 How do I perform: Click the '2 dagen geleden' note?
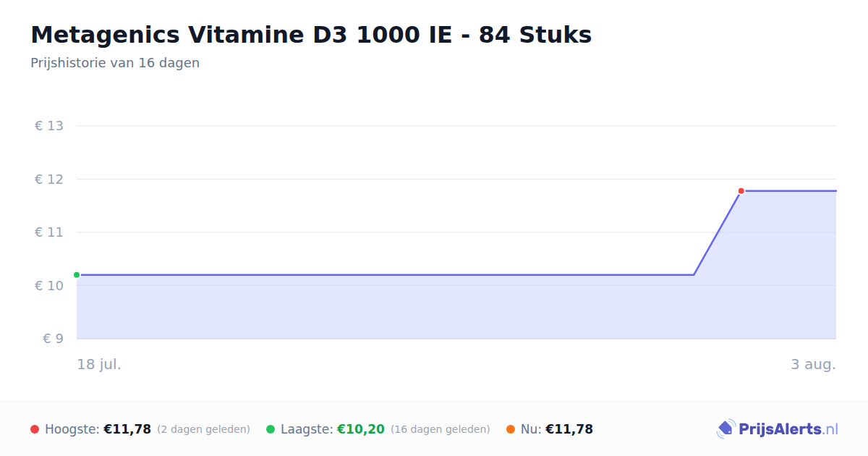(203, 429)
